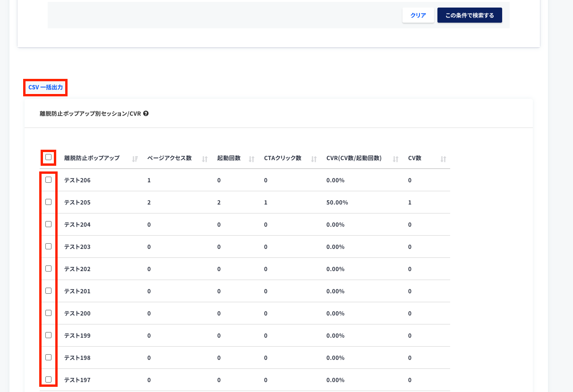
Task: Check the box for テスト202
Action: tap(48, 268)
